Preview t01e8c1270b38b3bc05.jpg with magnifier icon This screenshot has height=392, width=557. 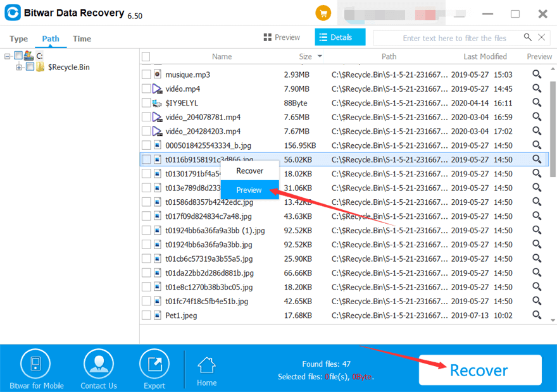536,287
